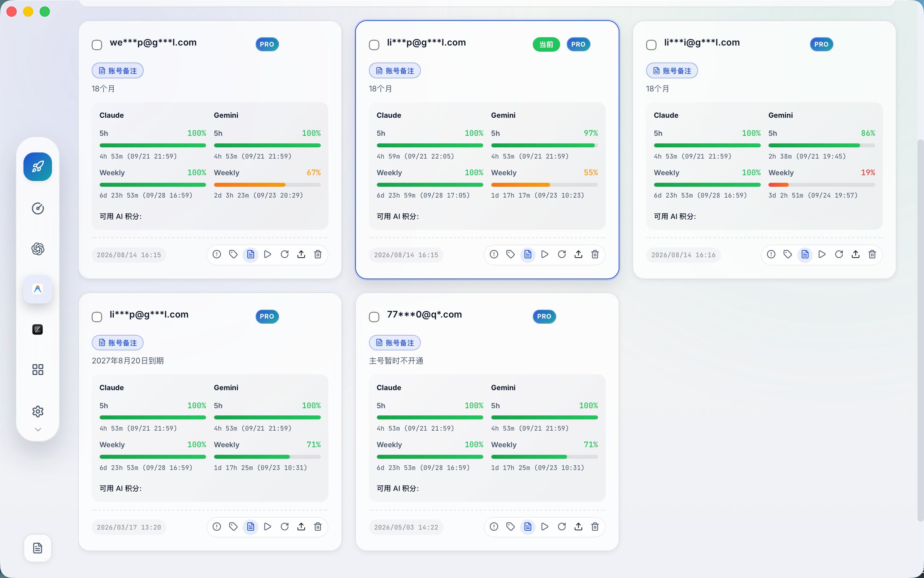Open the OpenAI logo sidebar item
The image size is (924, 578).
(38, 249)
